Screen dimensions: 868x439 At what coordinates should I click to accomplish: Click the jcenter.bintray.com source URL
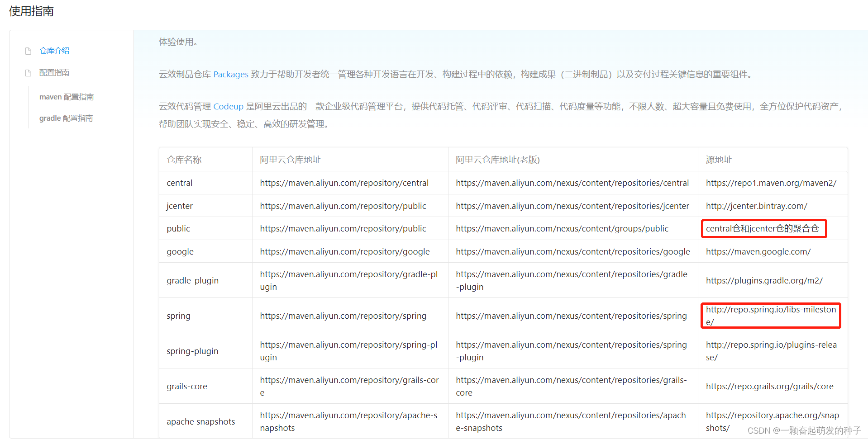coord(757,206)
